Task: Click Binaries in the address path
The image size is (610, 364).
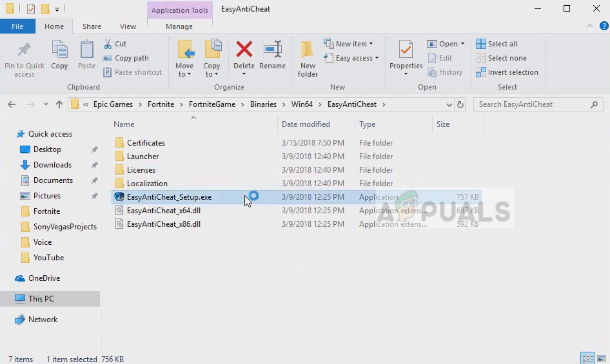Action: coord(263,104)
